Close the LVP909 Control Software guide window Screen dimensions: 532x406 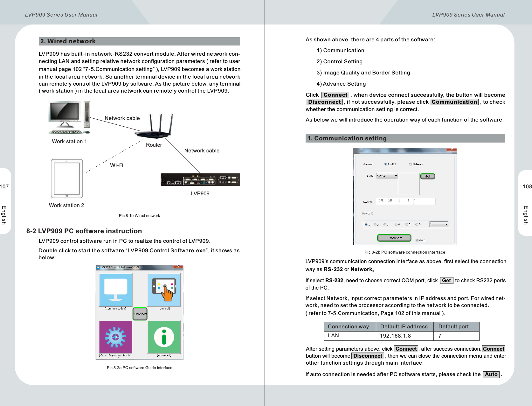pos(178,267)
